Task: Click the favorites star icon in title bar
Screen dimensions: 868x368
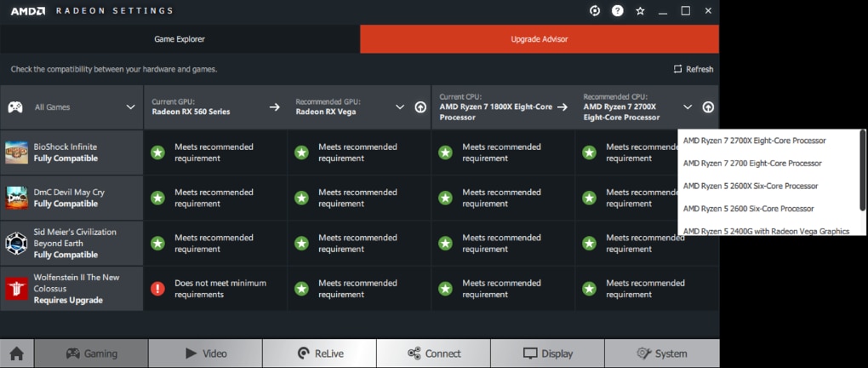Action: tap(641, 10)
